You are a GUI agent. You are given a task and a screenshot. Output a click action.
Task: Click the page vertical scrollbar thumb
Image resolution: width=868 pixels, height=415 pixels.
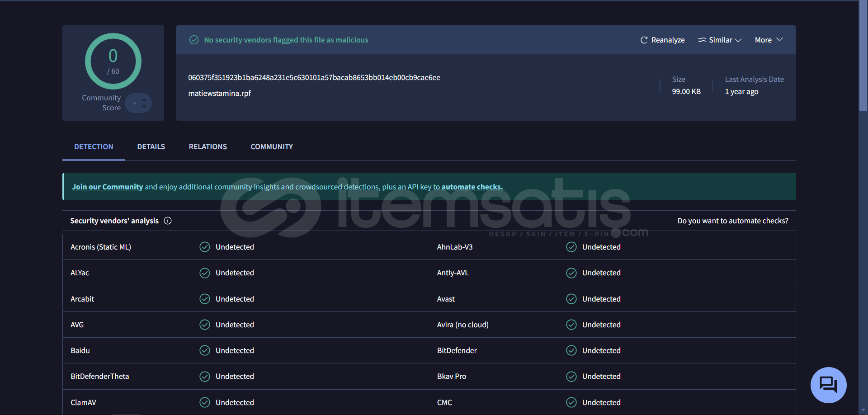click(x=863, y=57)
